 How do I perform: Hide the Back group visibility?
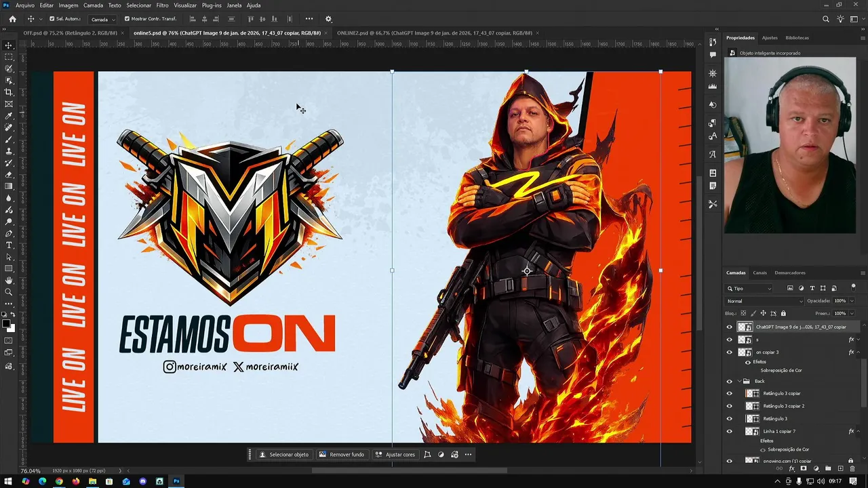730,381
